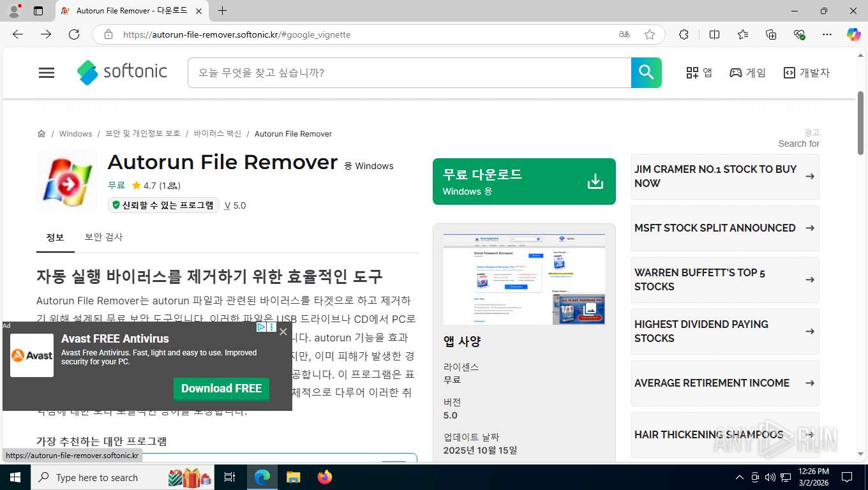Image resolution: width=868 pixels, height=490 pixels.
Task: Click the browser back arrow
Action: (18, 34)
